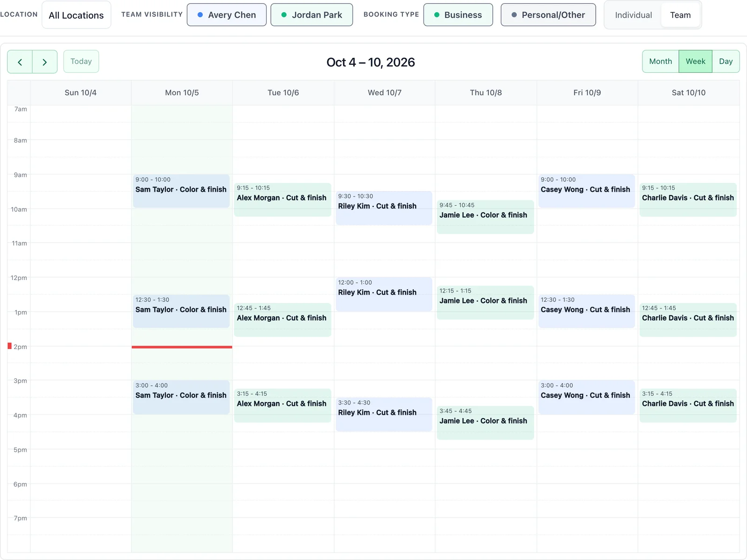Open Charlie Davis 12:45 - 1:45 appointment

tap(688, 320)
